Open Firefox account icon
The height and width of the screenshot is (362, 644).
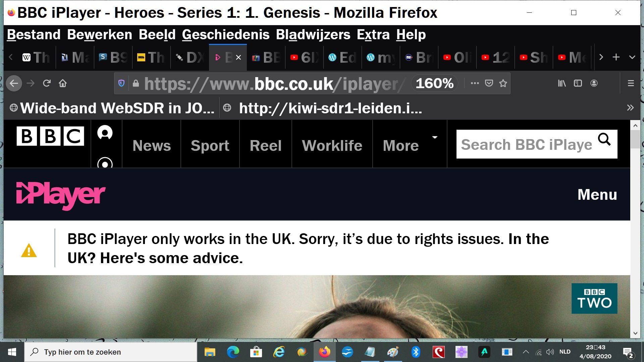click(594, 83)
